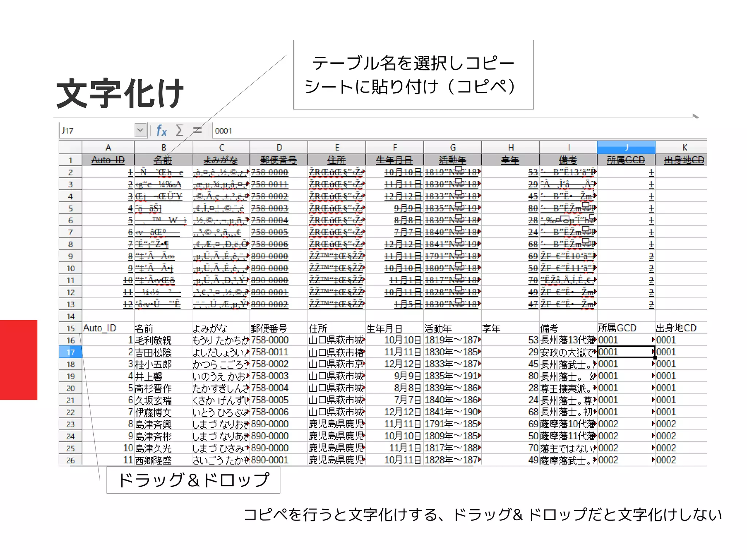Click strikethrough postal code '758-0000' in row 2
Screen dimensions: 747x560
[279, 172]
